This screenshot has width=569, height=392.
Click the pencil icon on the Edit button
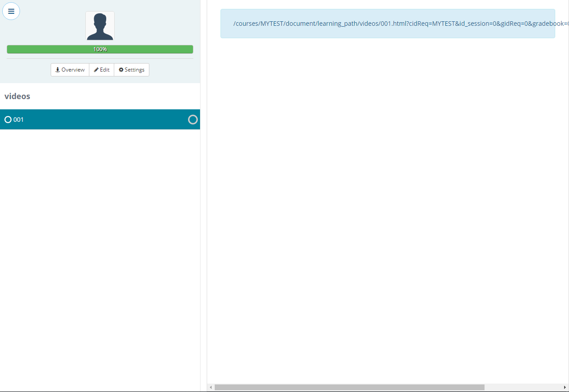pos(96,69)
